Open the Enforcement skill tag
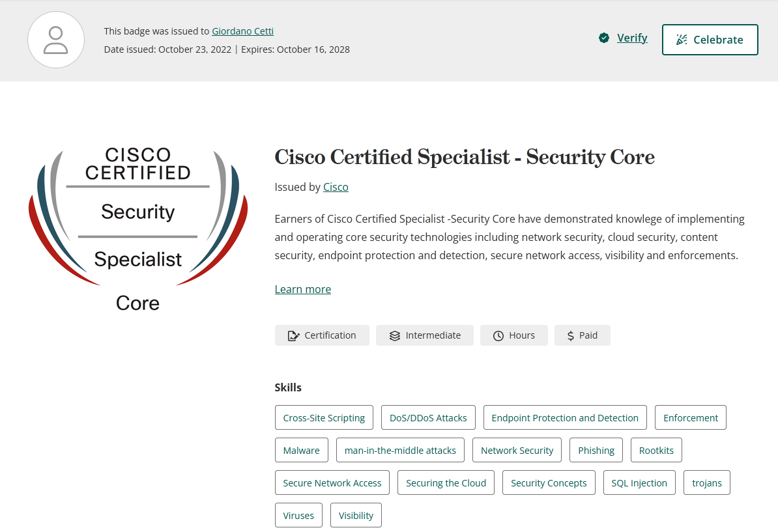Image resolution: width=778 pixels, height=532 pixels. coord(691,417)
